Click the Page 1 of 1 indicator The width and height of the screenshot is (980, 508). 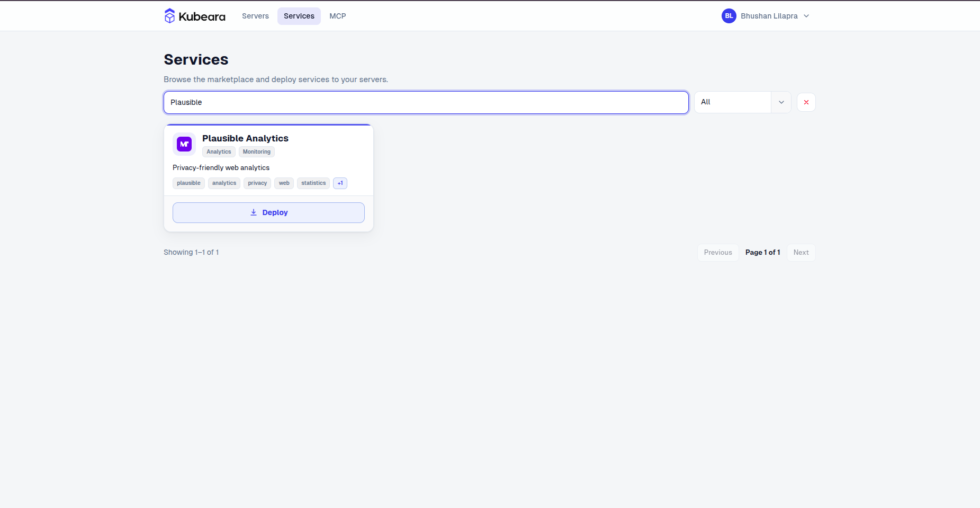tap(763, 253)
